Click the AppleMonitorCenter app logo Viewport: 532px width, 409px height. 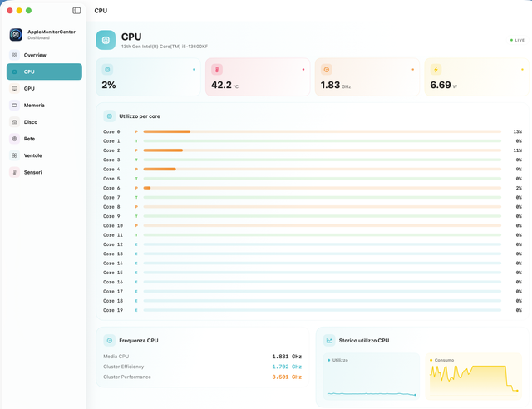(16, 35)
